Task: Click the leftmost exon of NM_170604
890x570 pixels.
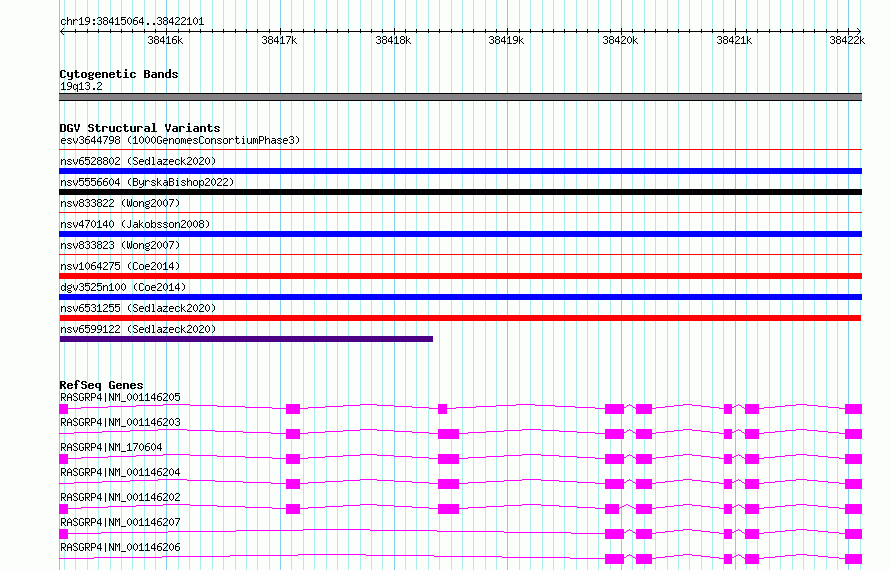Action: click(x=64, y=459)
